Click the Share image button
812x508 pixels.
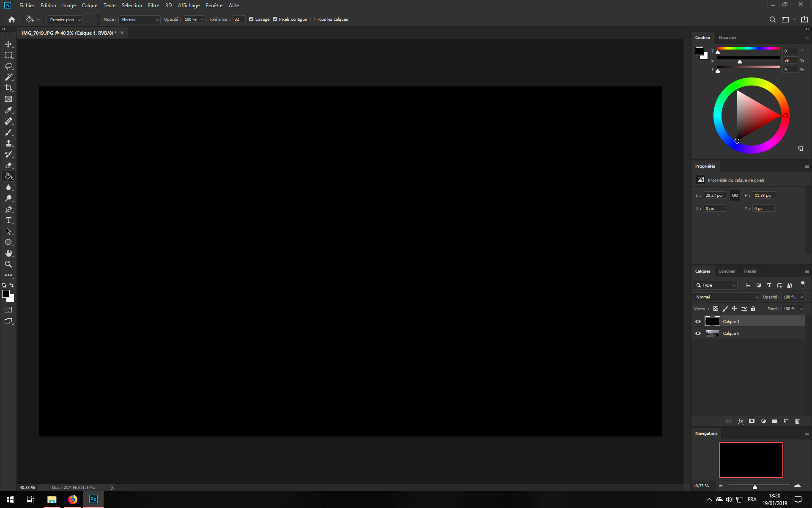pyautogui.click(x=804, y=19)
